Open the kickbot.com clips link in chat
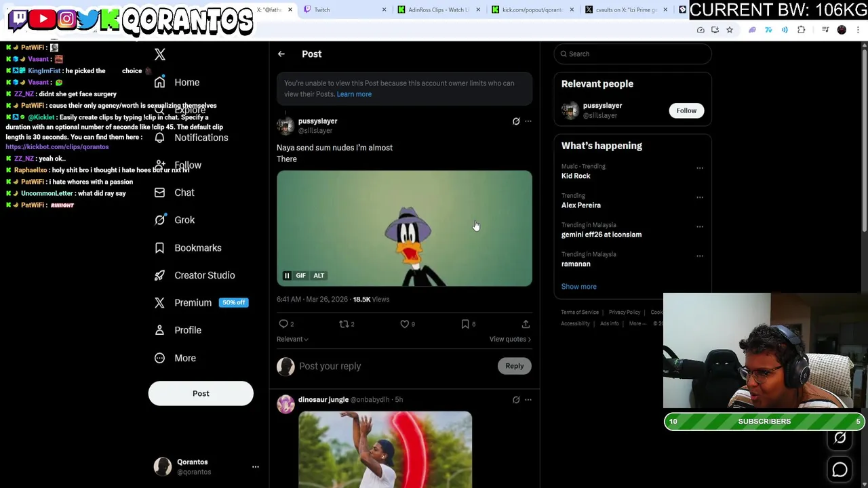This screenshot has height=488, width=868. click(x=57, y=147)
